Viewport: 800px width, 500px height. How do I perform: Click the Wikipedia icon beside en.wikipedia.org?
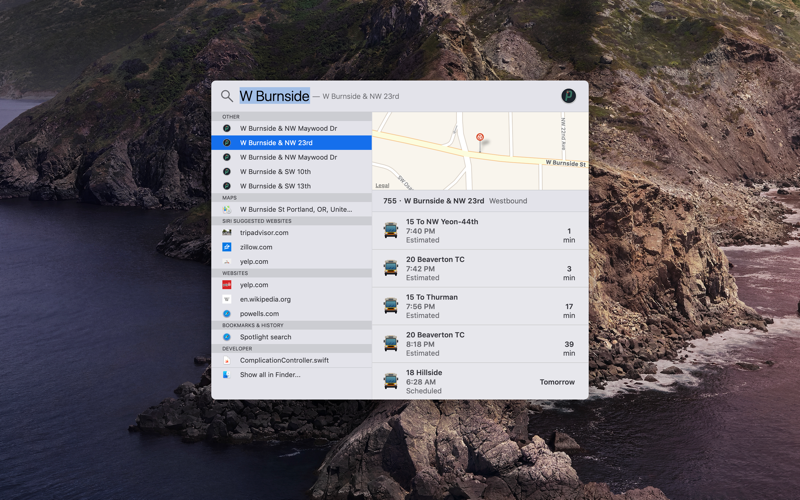pyautogui.click(x=227, y=299)
